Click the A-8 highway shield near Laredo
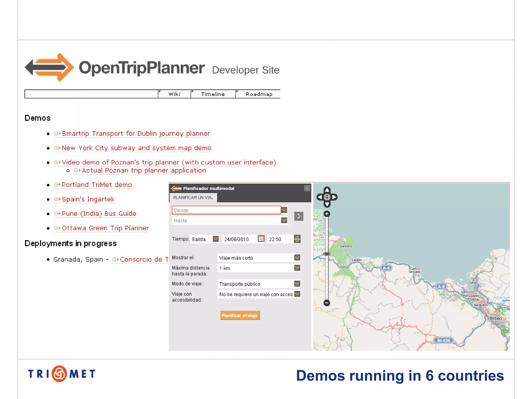532x399 pixels. [387, 268]
